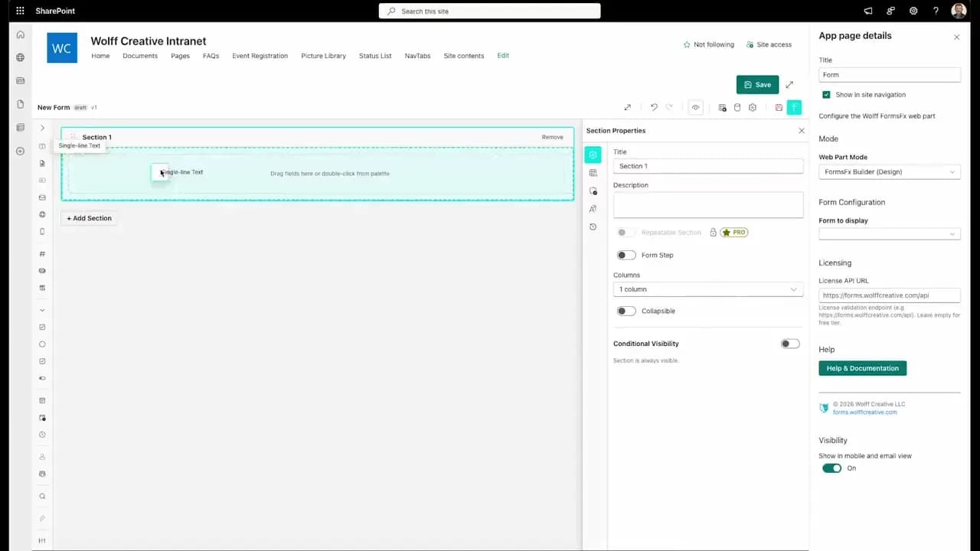
Task: Add a Time field using the clock palette icon
Action: point(42,435)
